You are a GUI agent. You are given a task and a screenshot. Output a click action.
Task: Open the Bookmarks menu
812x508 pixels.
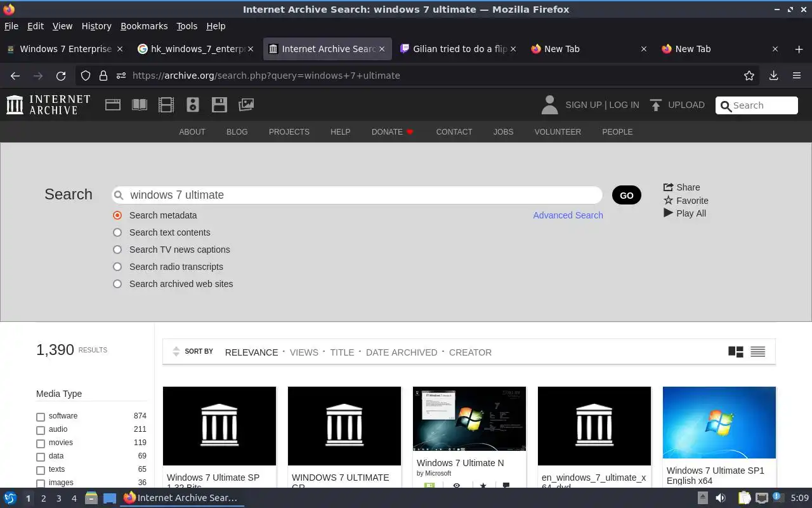(144, 26)
